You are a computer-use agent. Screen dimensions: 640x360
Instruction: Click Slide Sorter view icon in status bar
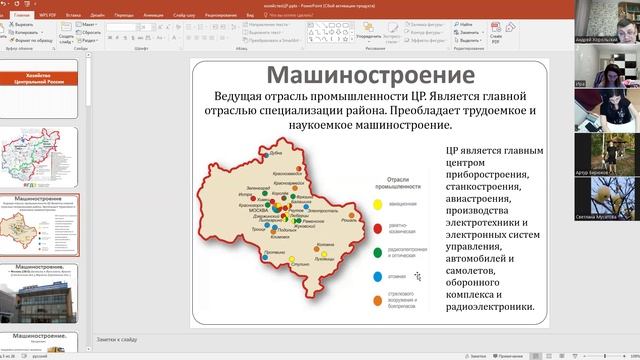(549, 356)
